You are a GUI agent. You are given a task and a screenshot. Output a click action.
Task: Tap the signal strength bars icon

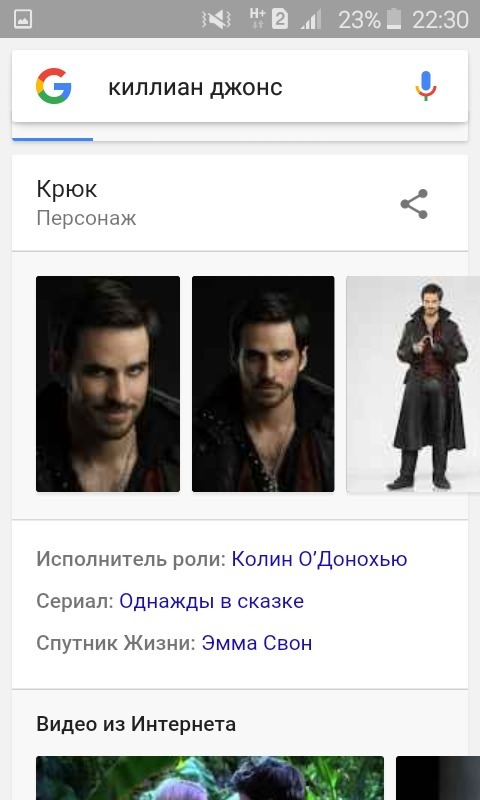tap(311, 20)
